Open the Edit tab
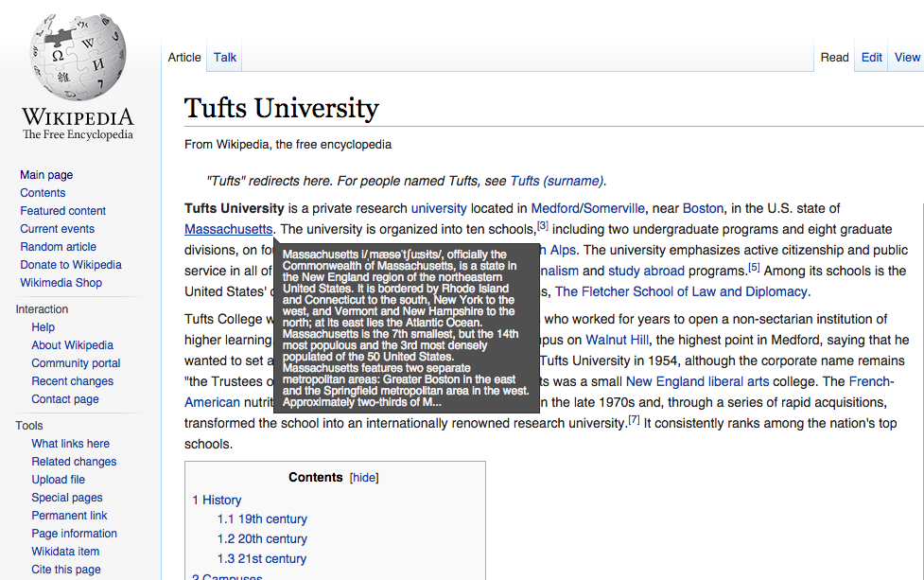The height and width of the screenshot is (580, 924). pos(872,57)
